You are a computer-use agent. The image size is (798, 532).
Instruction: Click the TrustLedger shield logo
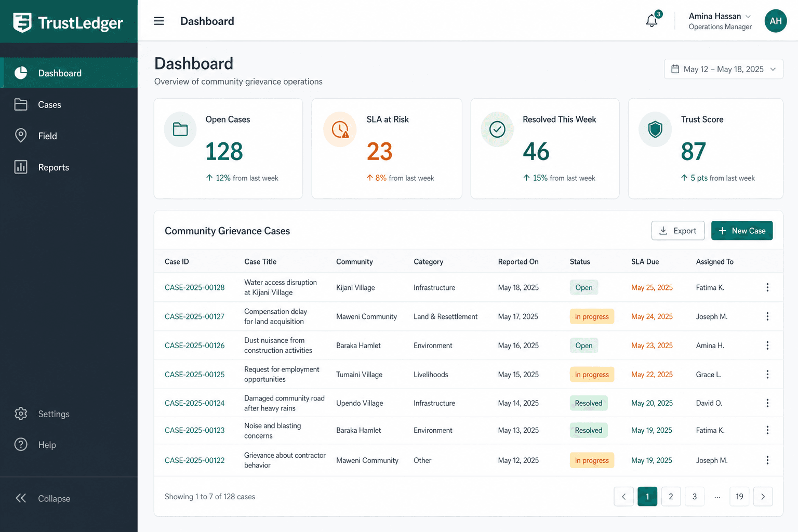click(22, 22)
